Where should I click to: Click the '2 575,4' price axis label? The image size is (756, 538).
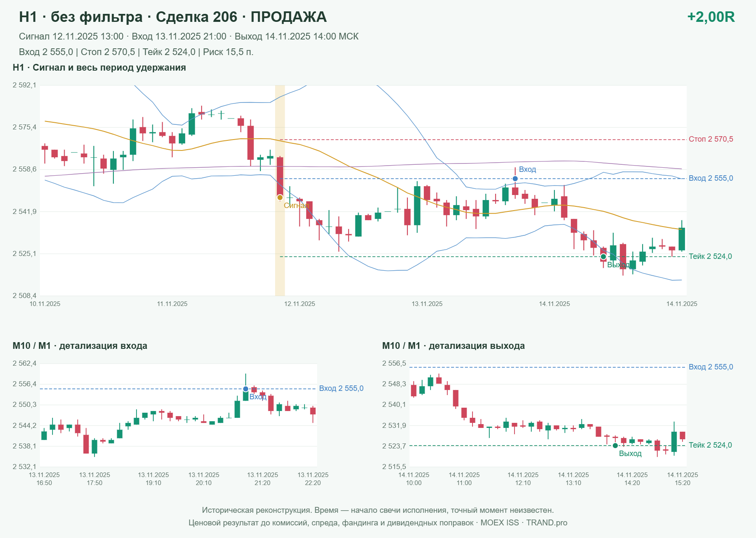[24, 127]
